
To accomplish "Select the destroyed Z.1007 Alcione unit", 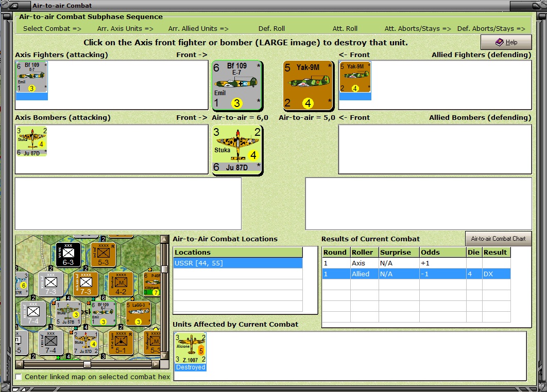I will (191, 352).
